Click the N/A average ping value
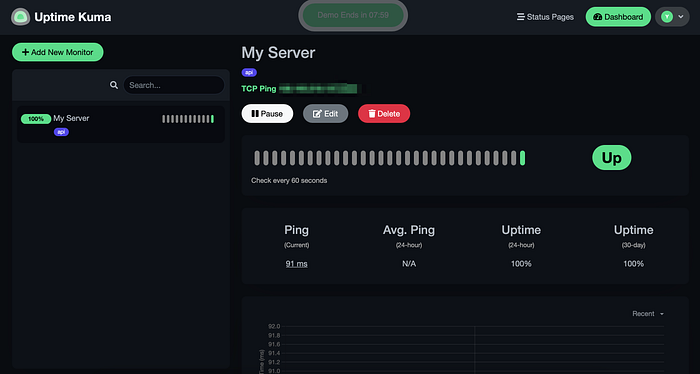Image resolution: width=700 pixels, height=374 pixels. click(409, 264)
